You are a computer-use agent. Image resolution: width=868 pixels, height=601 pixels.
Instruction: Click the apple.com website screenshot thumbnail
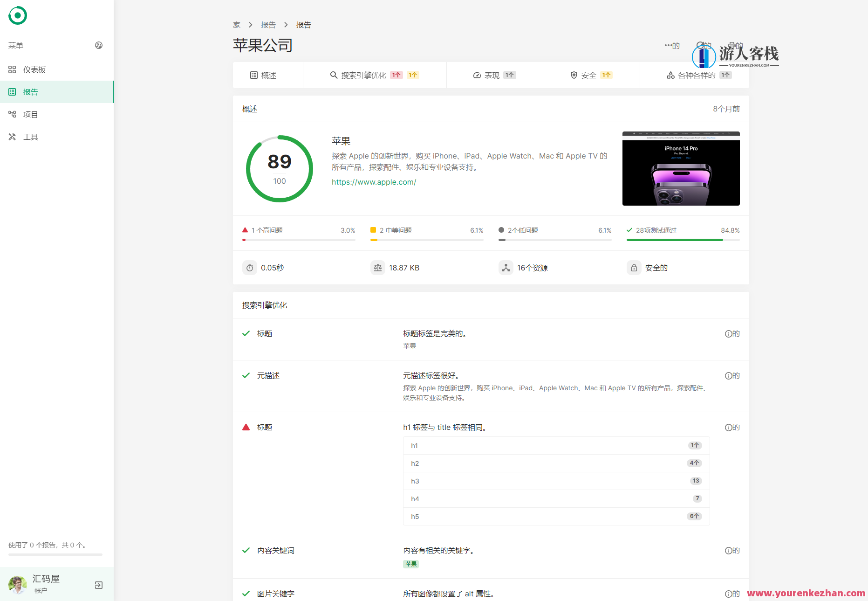[681, 168]
